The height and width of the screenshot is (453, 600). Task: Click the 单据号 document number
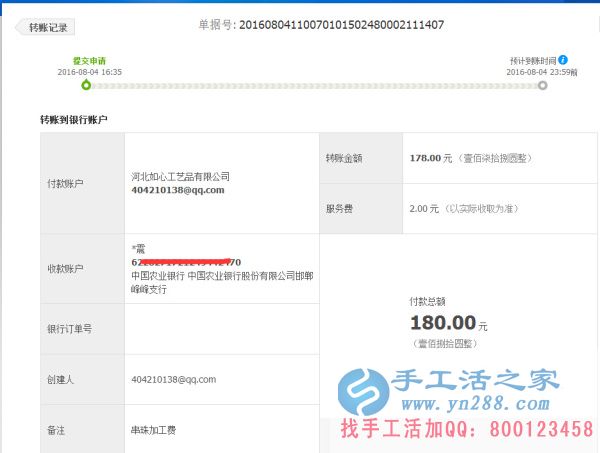click(x=340, y=24)
